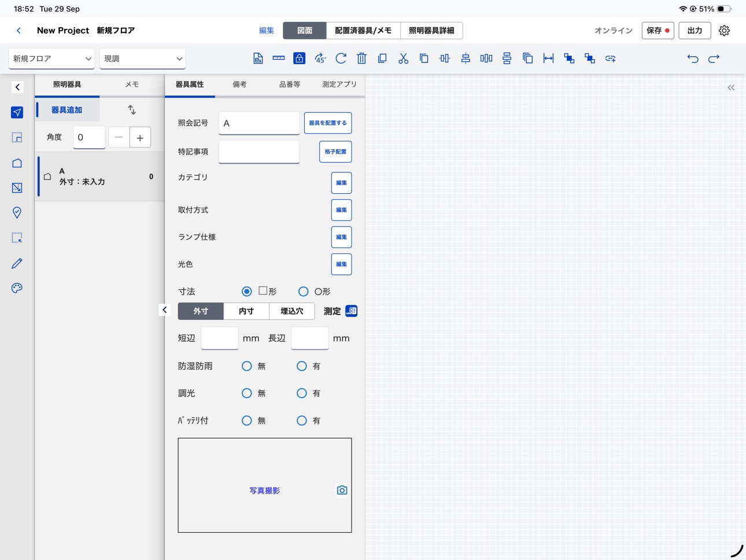Select the □形 shape radio button
The image size is (746, 560).
[x=247, y=292]
